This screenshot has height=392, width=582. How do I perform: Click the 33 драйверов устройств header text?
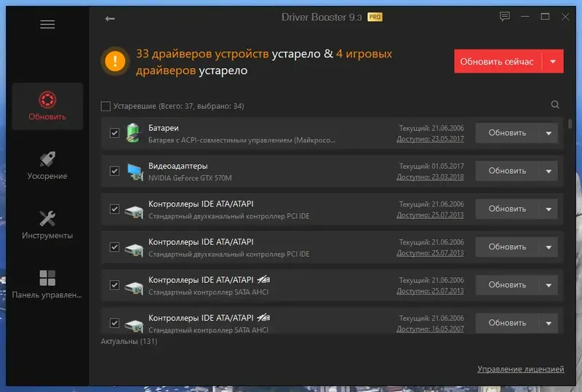click(202, 54)
